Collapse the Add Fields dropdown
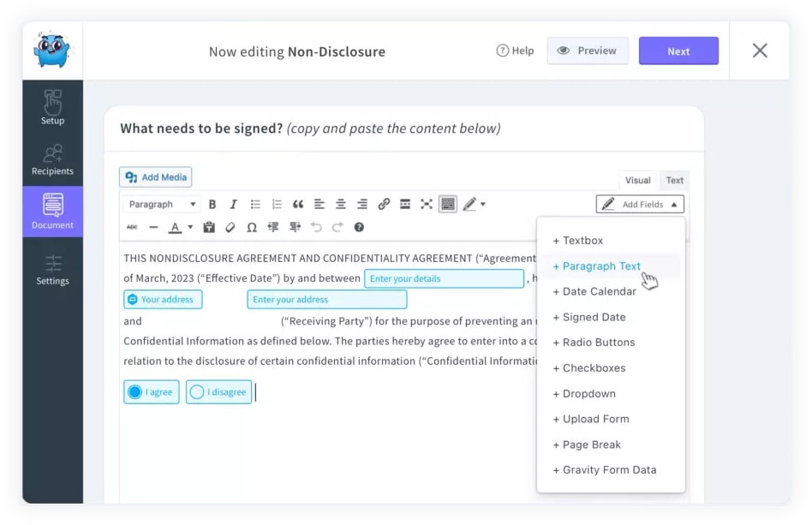The height and width of the screenshot is (525, 812). [640, 204]
